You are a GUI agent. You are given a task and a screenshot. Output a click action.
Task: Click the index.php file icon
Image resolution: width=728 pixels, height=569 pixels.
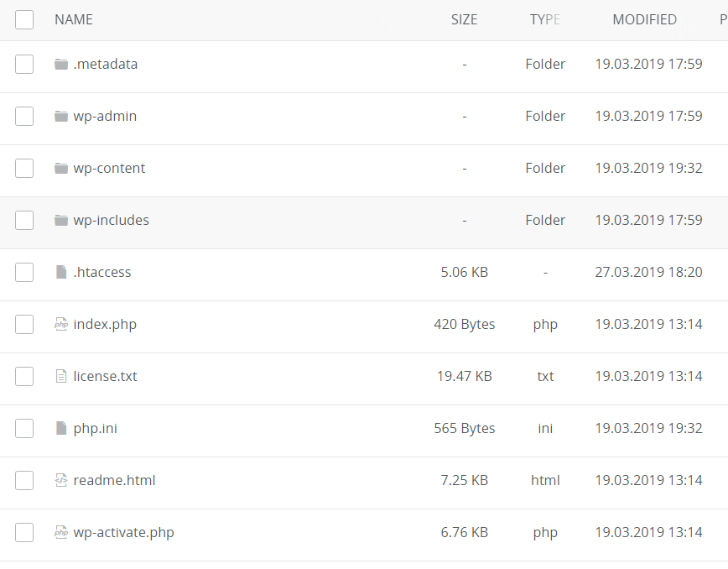(x=60, y=325)
